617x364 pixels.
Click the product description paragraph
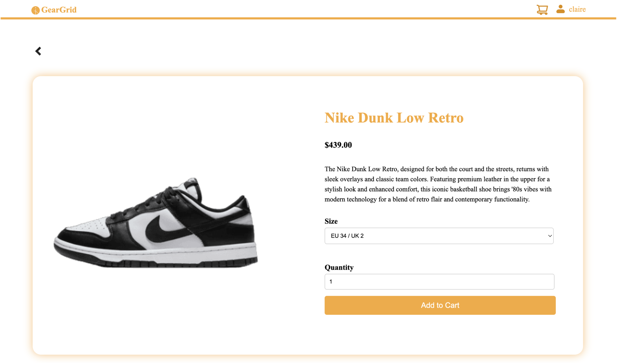point(438,184)
